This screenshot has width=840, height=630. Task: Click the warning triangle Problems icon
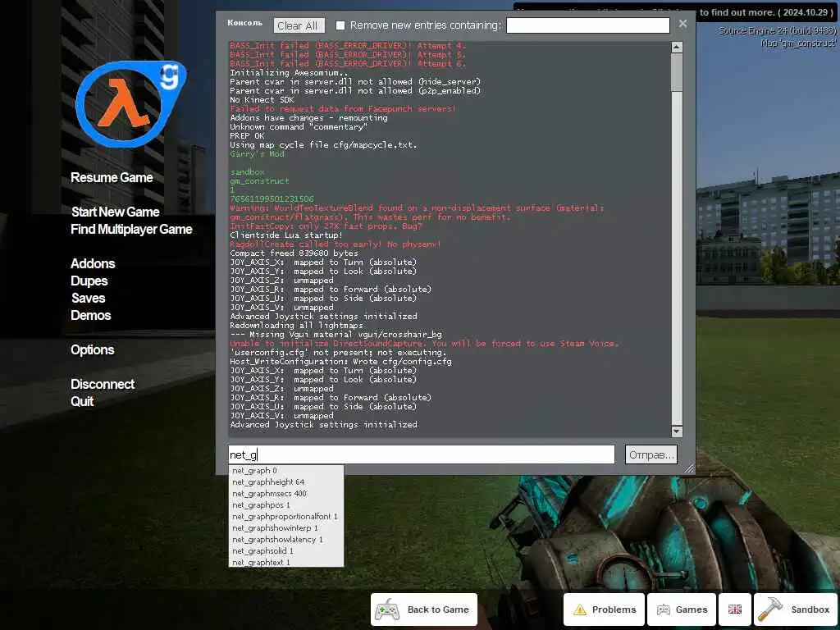[x=580, y=609]
